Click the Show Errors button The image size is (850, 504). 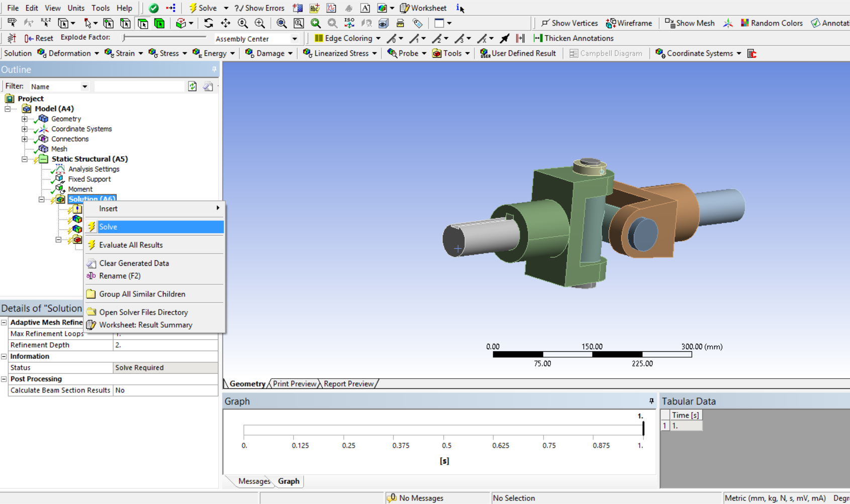tap(259, 8)
